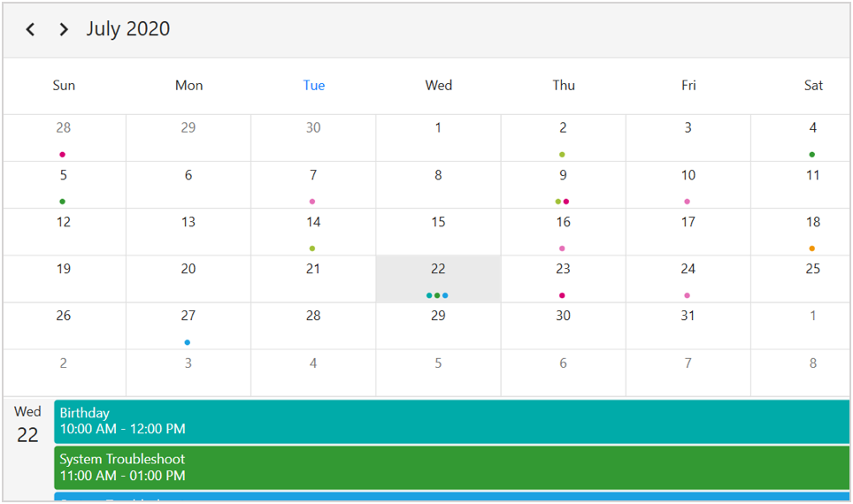Screen dimensions: 853x504
Task: Open the partially visible blue appointment
Action: pyautogui.click(x=451, y=496)
